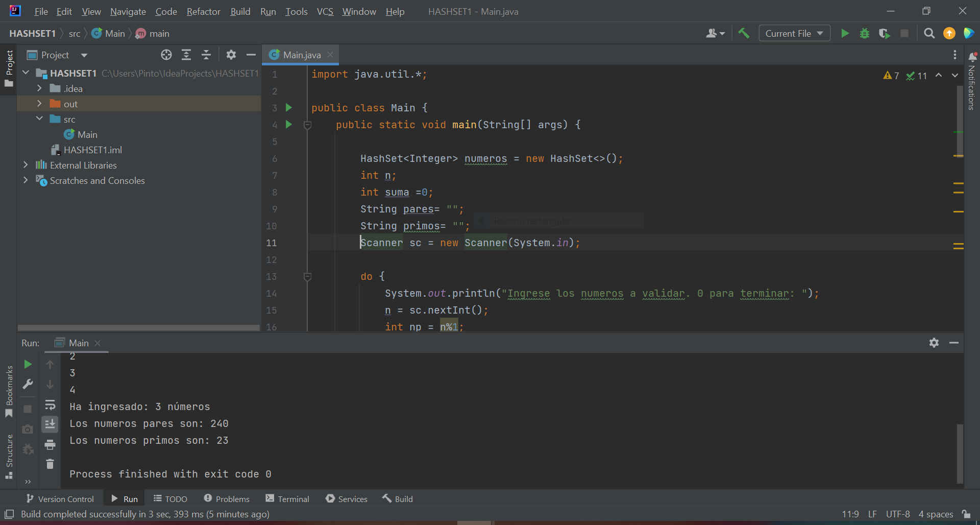
Task: Expand the External Libraries tree node
Action: pyautogui.click(x=26, y=165)
